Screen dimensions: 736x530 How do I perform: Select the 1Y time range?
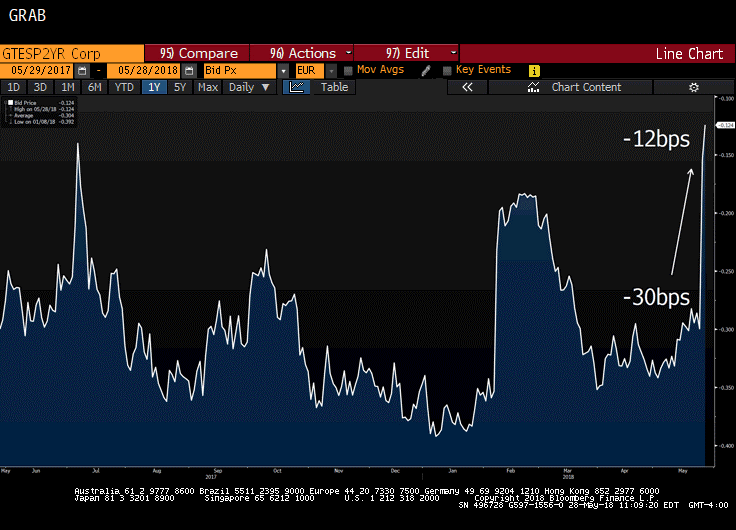(x=154, y=87)
